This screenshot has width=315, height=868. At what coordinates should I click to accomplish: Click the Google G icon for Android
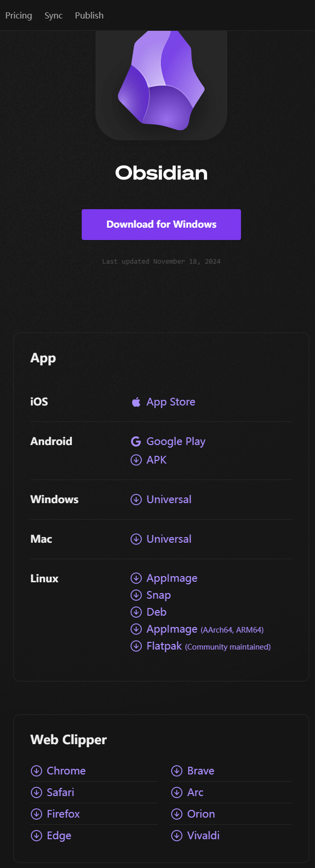[136, 441]
